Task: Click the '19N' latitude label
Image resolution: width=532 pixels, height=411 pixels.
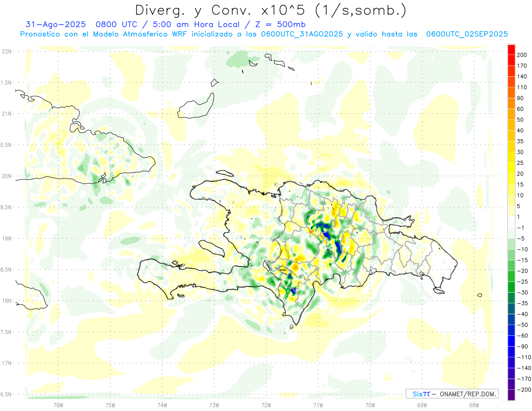Action: [x=8, y=239]
